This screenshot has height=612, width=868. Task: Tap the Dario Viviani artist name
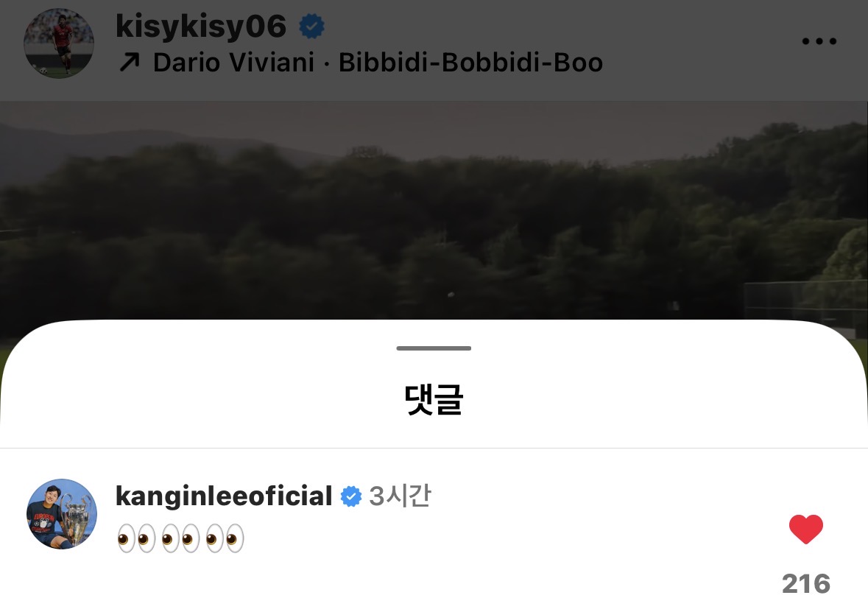pyautogui.click(x=233, y=62)
